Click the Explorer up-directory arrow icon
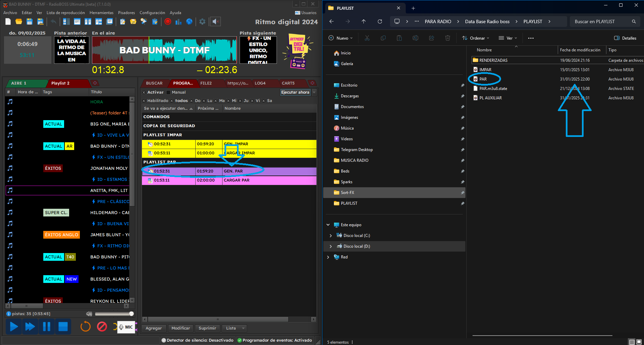 [x=364, y=21]
